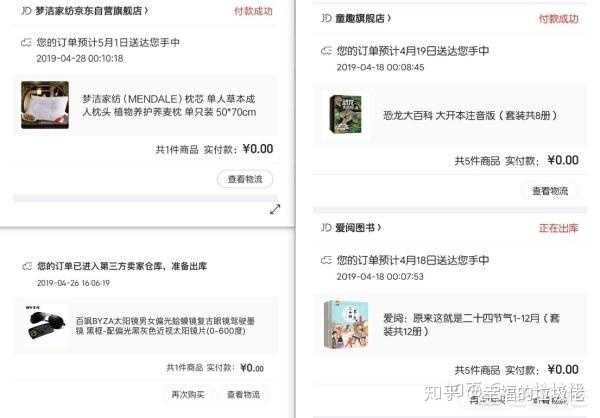Click 付款成功 status on the 童趣旗舰店 order
The width and height of the screenshot is (600, 418).
click(x=558, y=18)
